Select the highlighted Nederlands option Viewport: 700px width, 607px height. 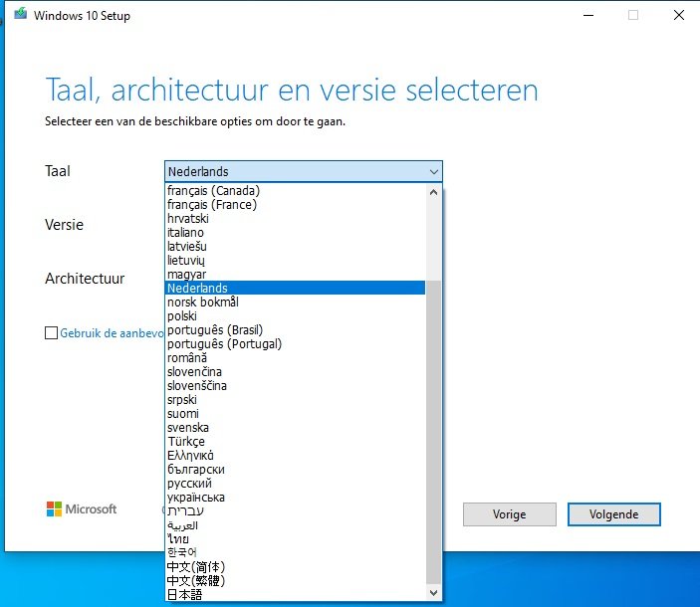click(295, 288)
